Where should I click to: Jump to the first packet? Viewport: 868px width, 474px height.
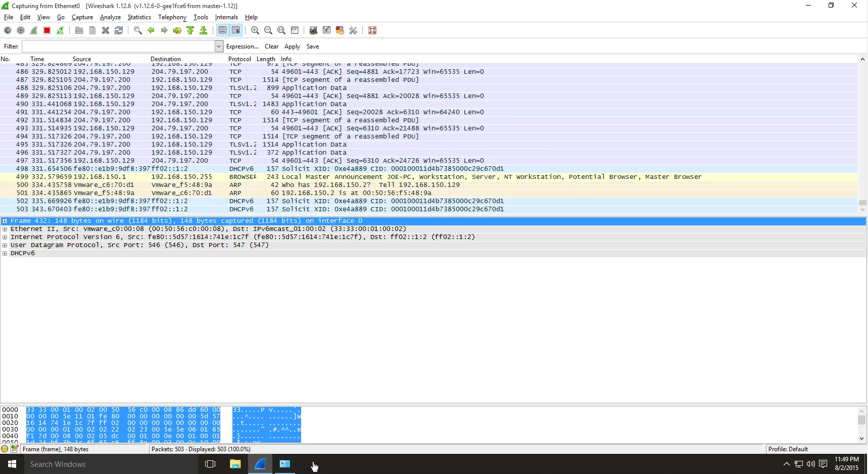tap(190, 30)
